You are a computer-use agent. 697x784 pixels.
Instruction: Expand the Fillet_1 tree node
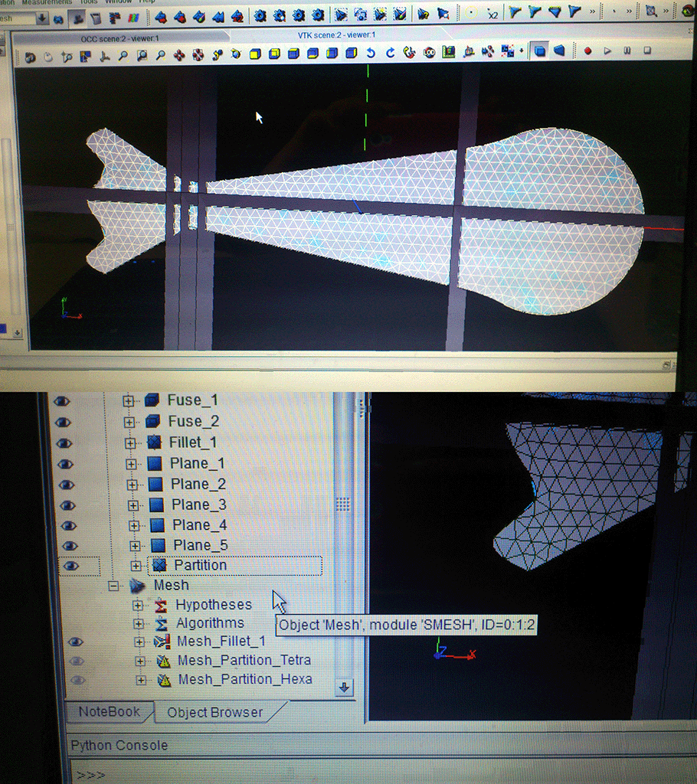(130, 443)
